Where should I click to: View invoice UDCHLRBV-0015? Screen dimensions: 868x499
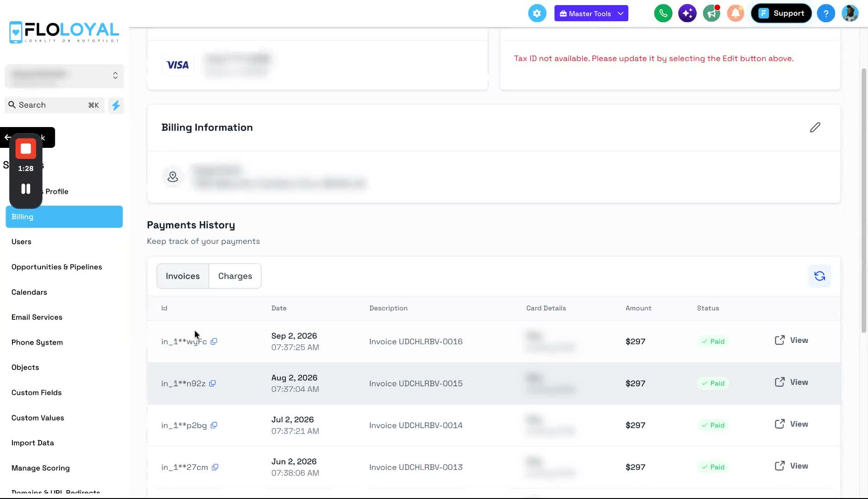791,383
